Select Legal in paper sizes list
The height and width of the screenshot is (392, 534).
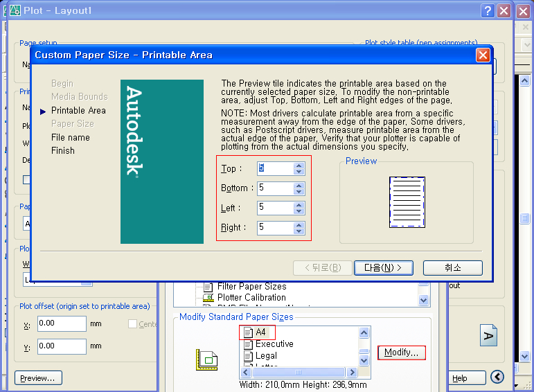[x=266, y=356]
